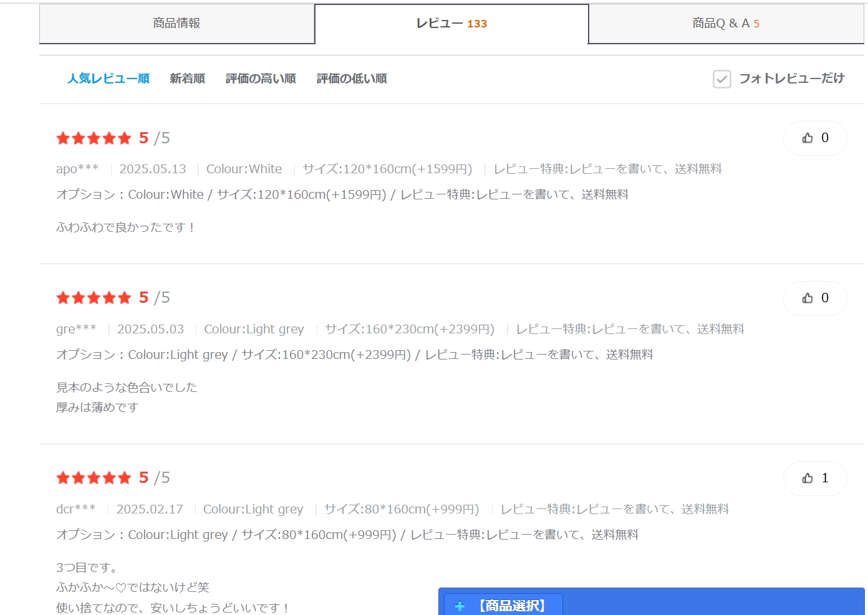Sort reviews by 評価の低い順
Image resolution: width=868 pixels, height=615 pixels.
352,79
